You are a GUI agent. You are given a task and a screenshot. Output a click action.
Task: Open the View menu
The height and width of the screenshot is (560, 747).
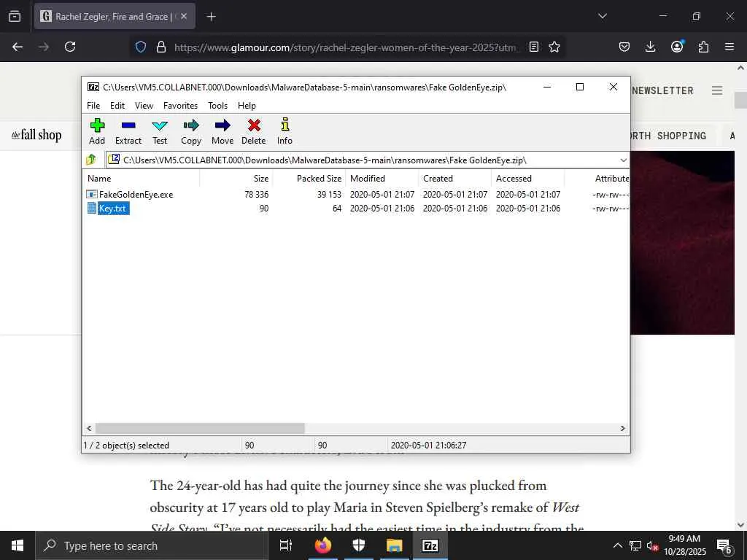pos(144,106)
